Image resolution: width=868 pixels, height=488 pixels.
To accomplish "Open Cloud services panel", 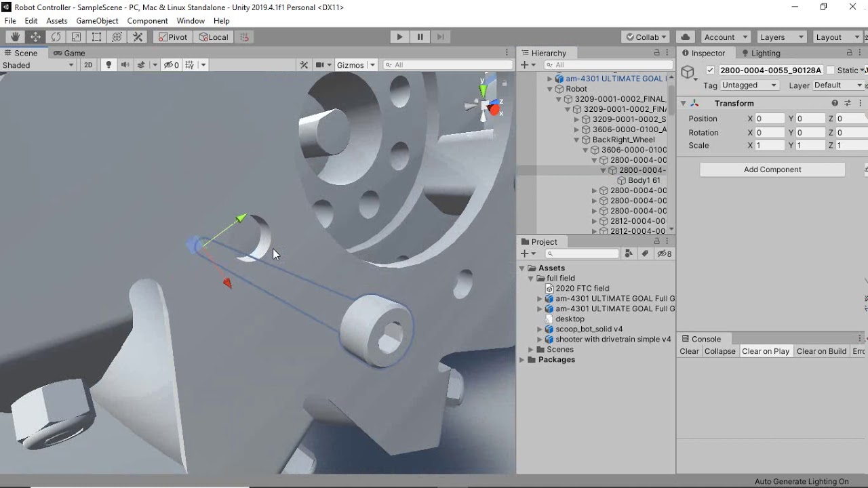I will pyautogui.click(x=685, y=37).
